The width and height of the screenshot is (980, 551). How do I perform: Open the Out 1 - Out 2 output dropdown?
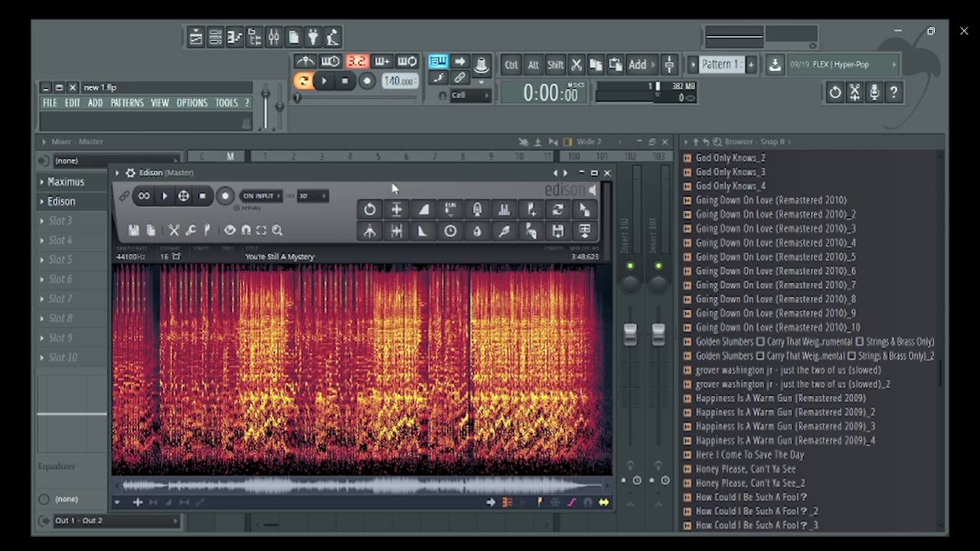pyautogui.click(x=116, y=520)
